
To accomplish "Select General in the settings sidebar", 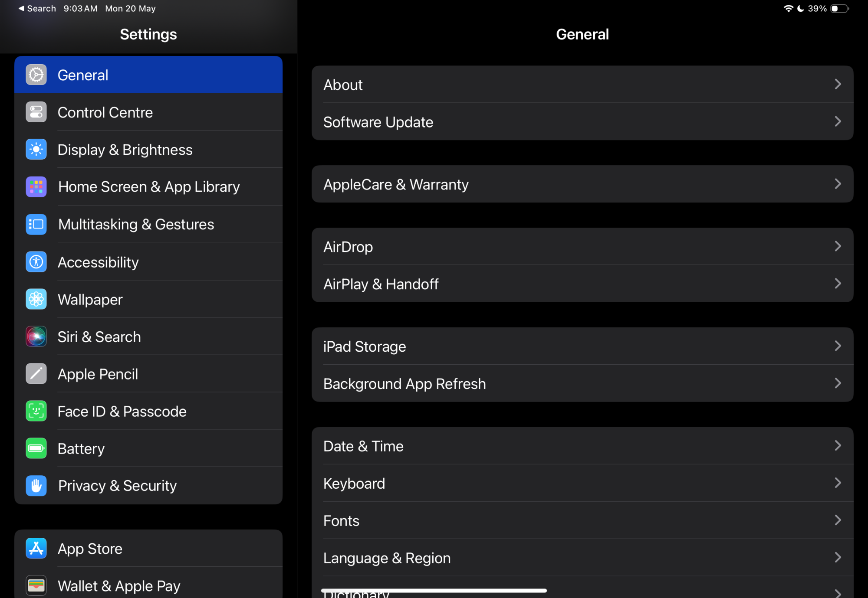I will [x=148, y=75].
